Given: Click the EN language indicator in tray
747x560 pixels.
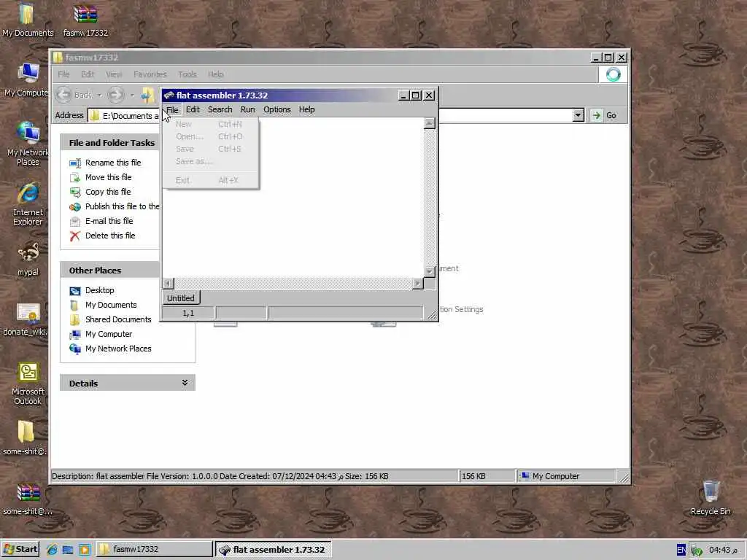Looking at the screenshot, I should tap(681, 550).
